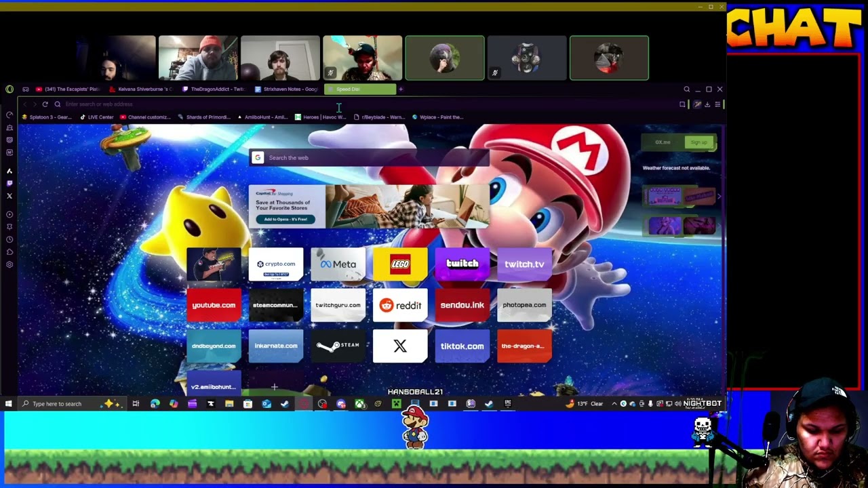Screen dimensions: 868x488
Task: Open the steamcommunity speed dial tile
Action: 276,305
